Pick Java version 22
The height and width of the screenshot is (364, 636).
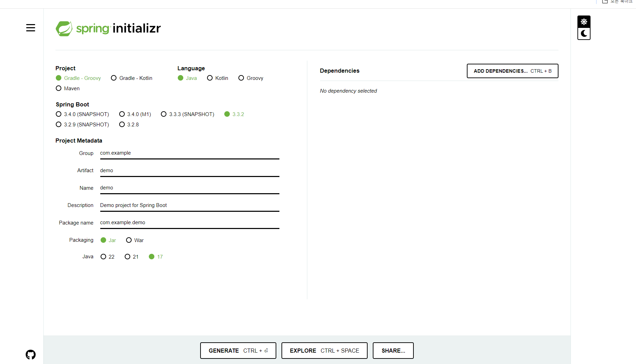pyautogui.click(x=107, y=257)
